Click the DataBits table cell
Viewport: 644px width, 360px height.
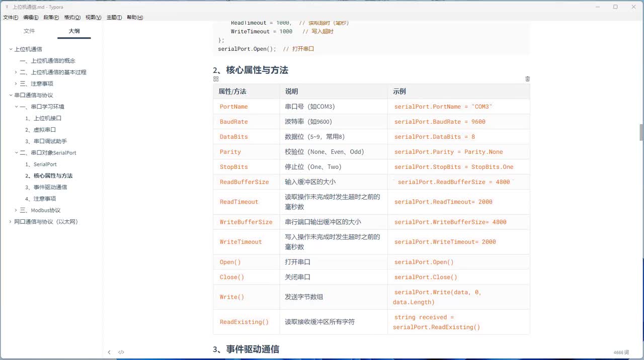coord(247,137)
